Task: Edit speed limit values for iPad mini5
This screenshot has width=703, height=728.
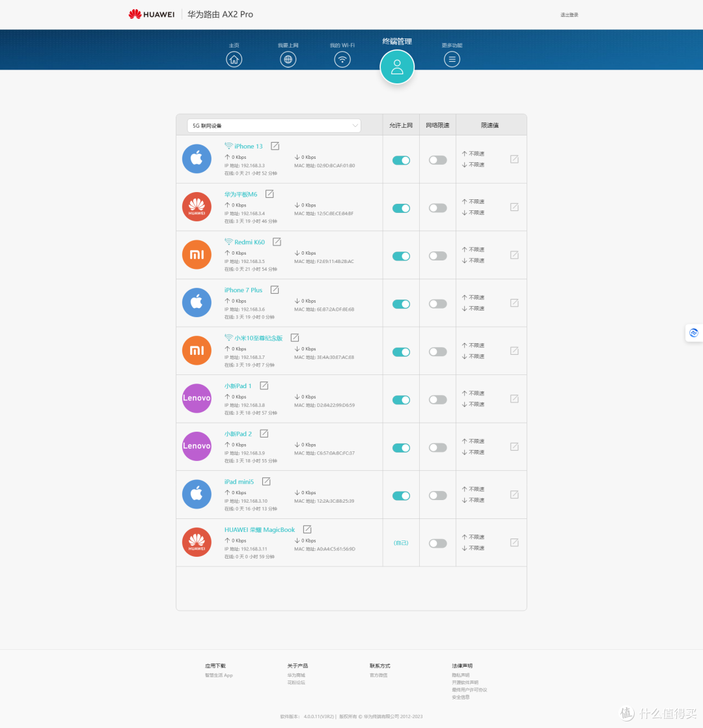Action: click(x=514, y=494)
